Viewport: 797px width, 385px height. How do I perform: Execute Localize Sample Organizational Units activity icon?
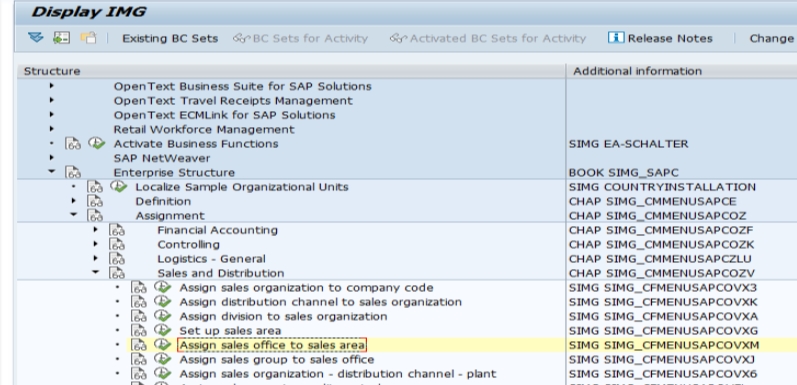point(118,187)
